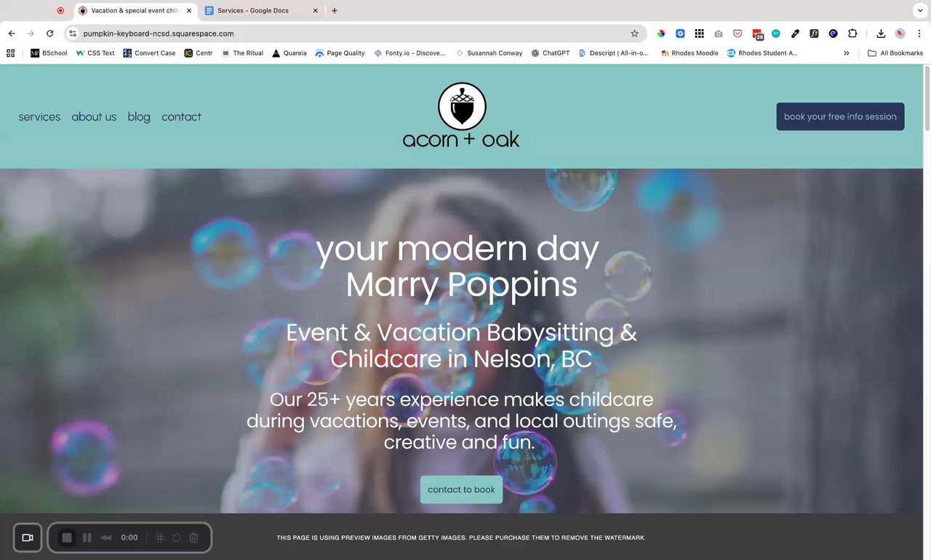Toggle the camera icon in recorder
931x560 pixels.
[28, 537]
